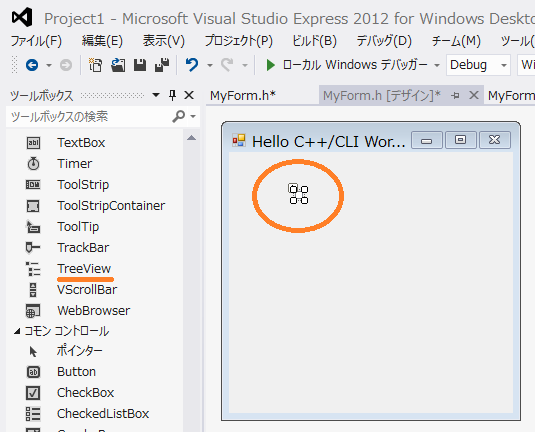Click the redo arrow icon

227,65
